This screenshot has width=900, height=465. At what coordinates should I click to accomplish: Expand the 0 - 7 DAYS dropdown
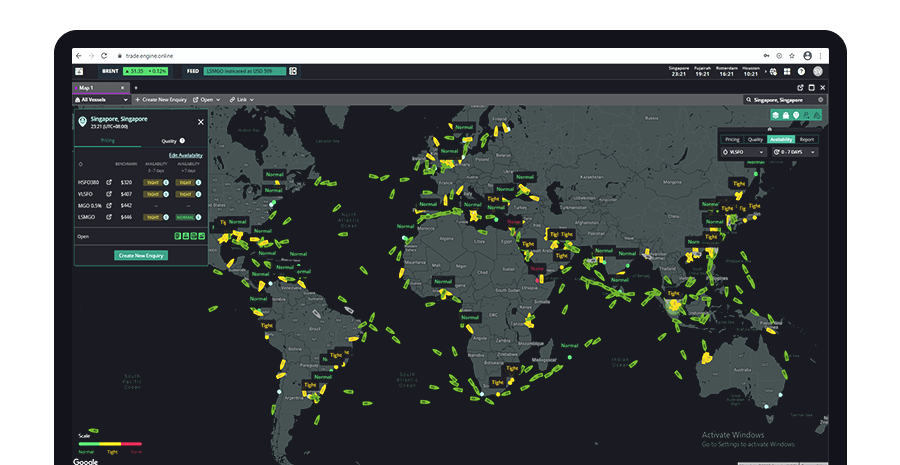tap(794, 152)
